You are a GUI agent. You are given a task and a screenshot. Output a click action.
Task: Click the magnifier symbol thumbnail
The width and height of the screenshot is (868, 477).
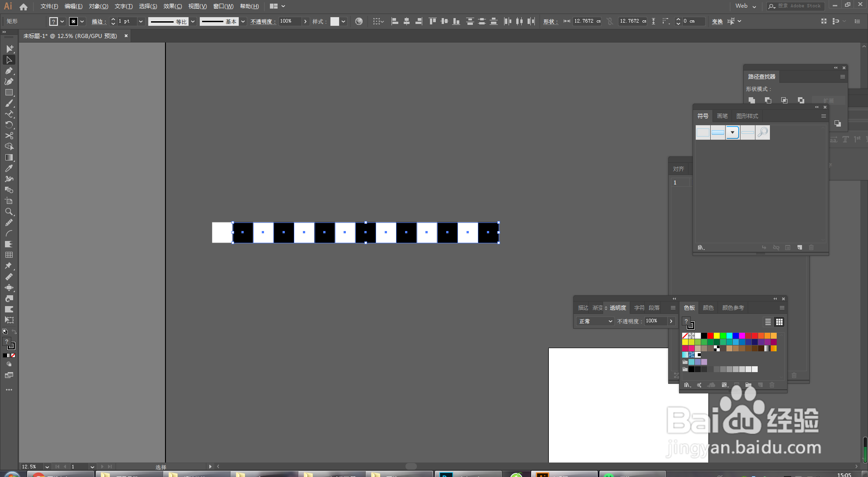(763, 132)
